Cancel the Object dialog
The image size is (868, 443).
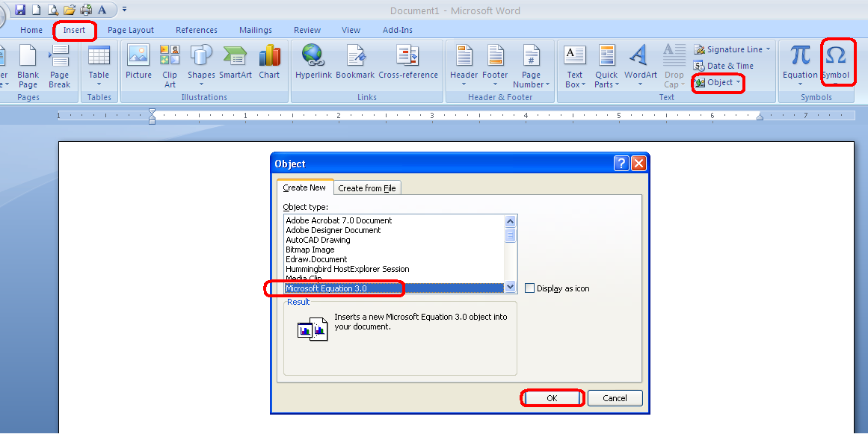pos(615,397)
